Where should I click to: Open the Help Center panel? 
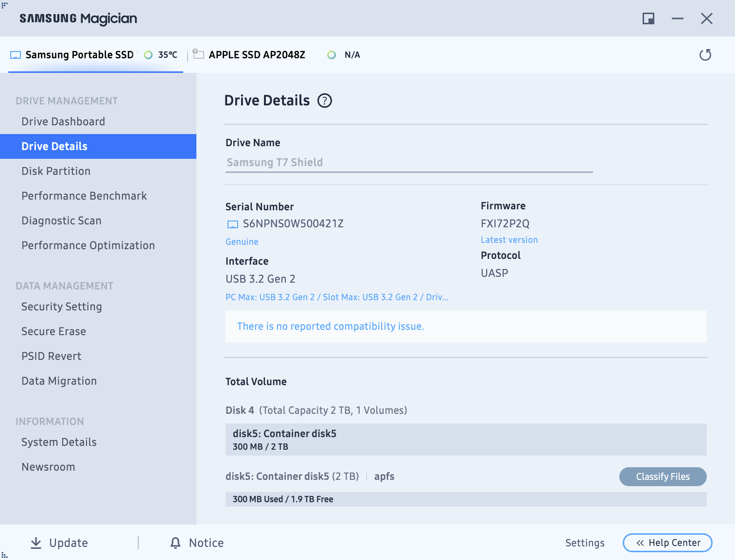[x=667, y=543]
